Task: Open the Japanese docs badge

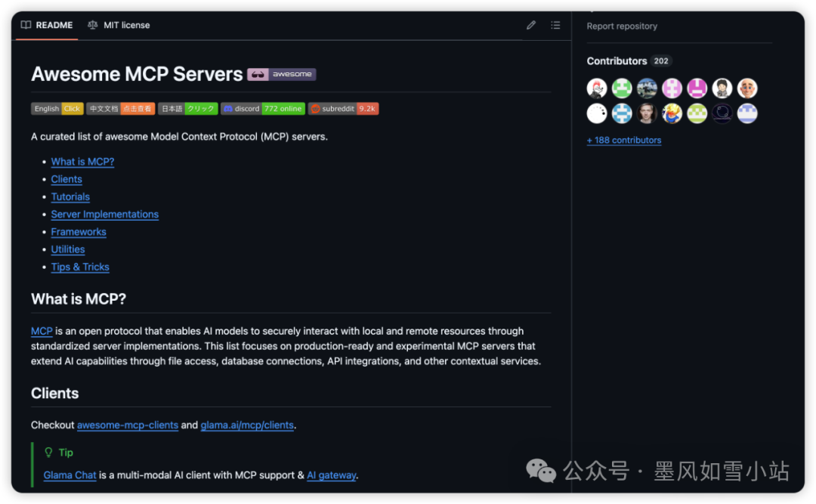Action: 188,109
